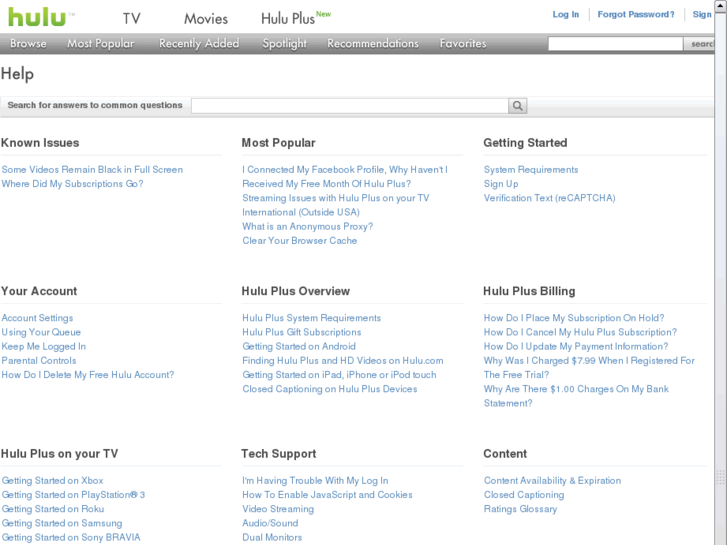The width and height of the screenshot is (727, 545).
Task: Open How Do I Place My Subscription On Hold?
Action: point(574,318)
